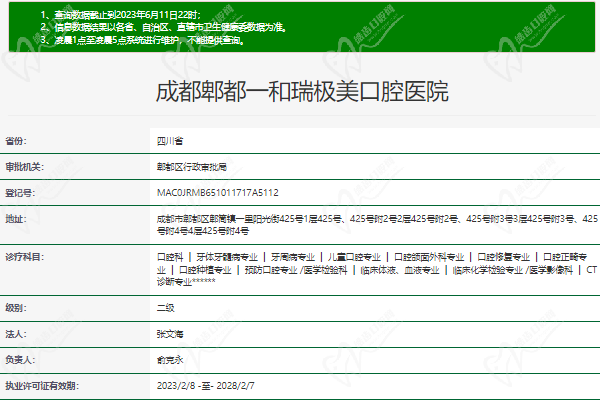Click the 二级 level value

point(166,308)
